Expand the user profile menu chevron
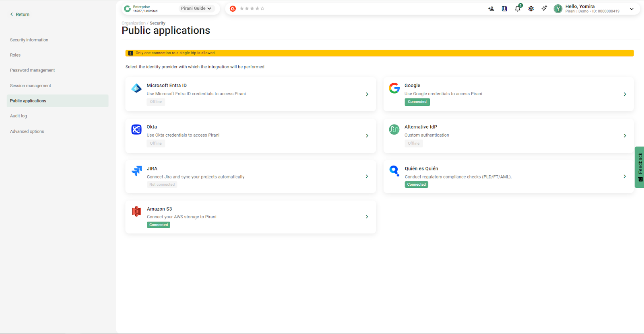Image resolution: width=644 pixels, height=334 pixels. tap(632, 9)
